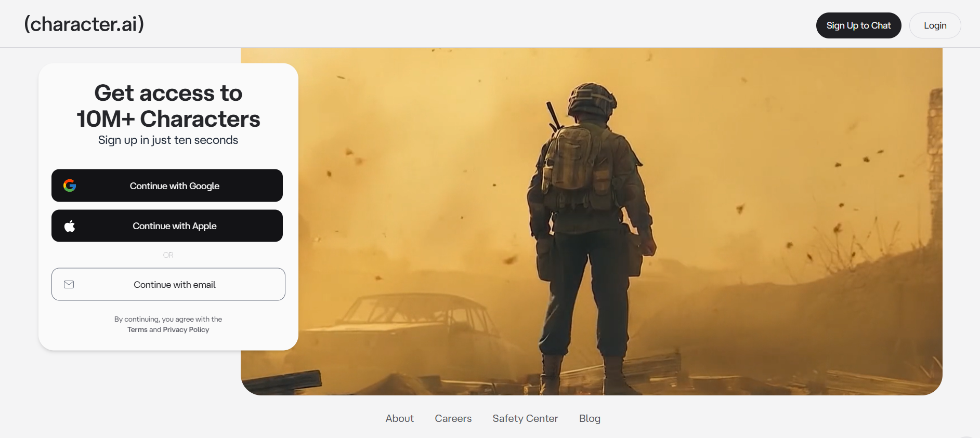Open the Terms link
The image size is (980, 438).
point(137,330)
